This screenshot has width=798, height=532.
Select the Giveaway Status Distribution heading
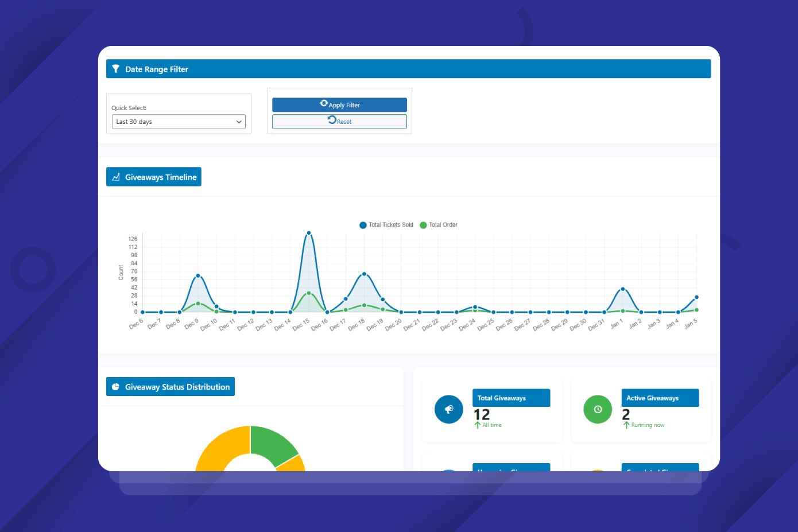(177, 387)
